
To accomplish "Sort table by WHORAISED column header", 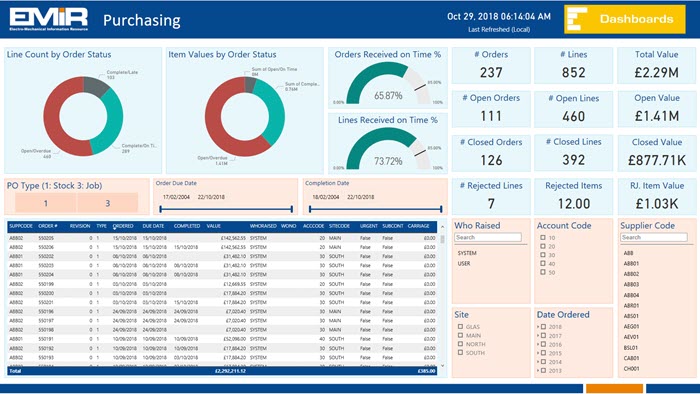I will [x=263, y=226].
